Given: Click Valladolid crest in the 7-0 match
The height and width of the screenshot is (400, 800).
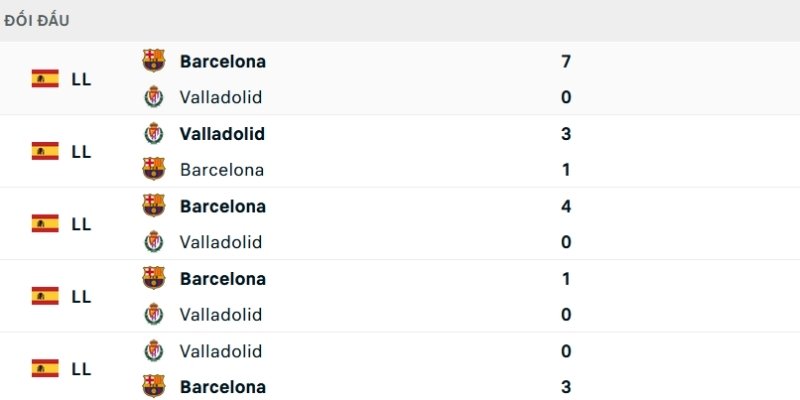Looking at the screenshot, I should pyautogui.click(x=154, y=97).
